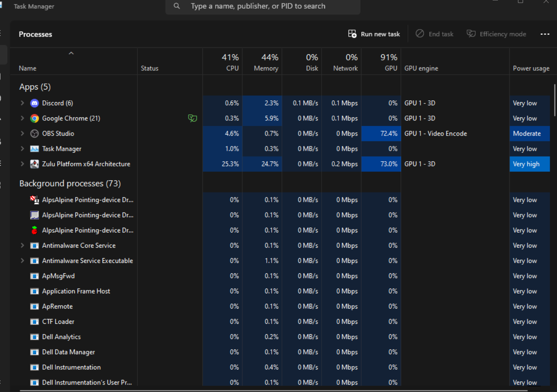557x392 pixels.
Task: Click the Dell Analytics process icon
Action: click(x=34, y=337)
